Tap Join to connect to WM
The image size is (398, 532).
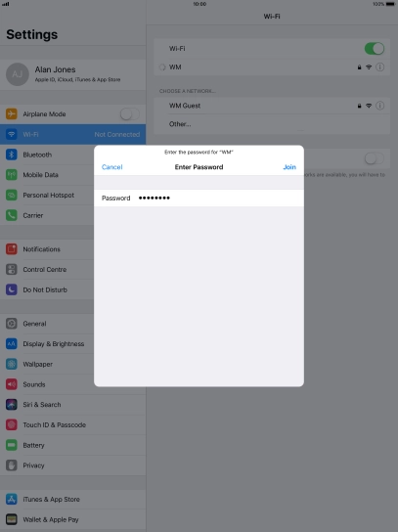(x=289, y=167)
